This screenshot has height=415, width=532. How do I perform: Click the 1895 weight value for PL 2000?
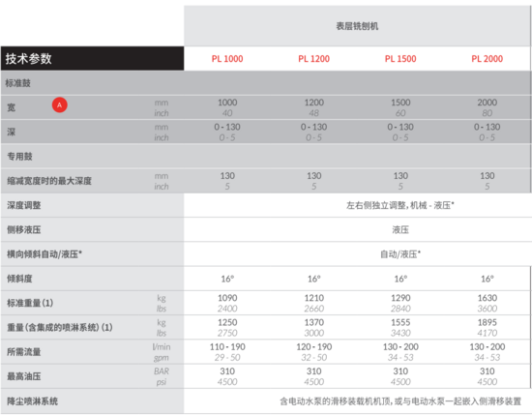(x=488, y=322)
